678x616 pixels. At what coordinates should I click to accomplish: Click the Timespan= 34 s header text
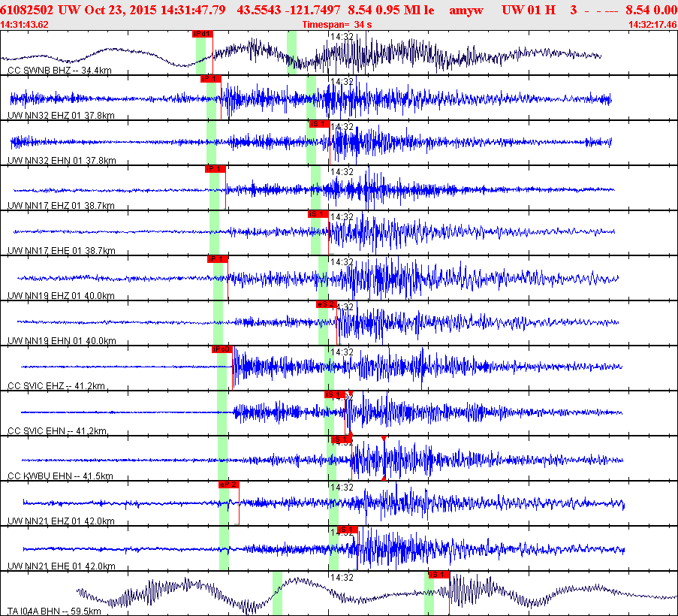(337, 25)
